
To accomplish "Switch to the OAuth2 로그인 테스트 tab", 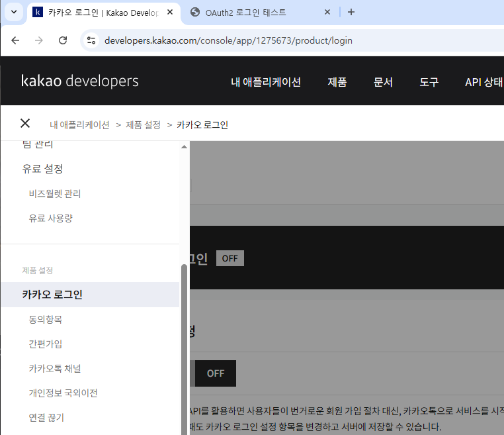I will 245,13.
